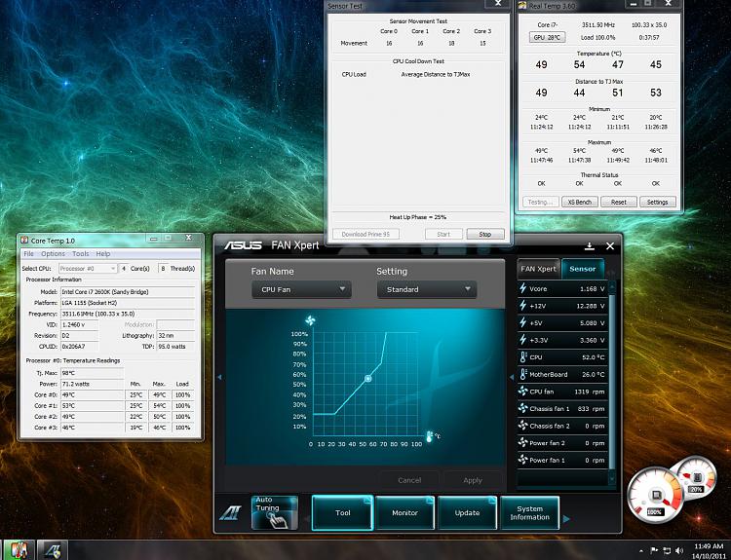The height and width of the screenshot is (560, 731).
Task: Click the Cancel button in FAN Xpert
Action: click(x=409, y=480)
